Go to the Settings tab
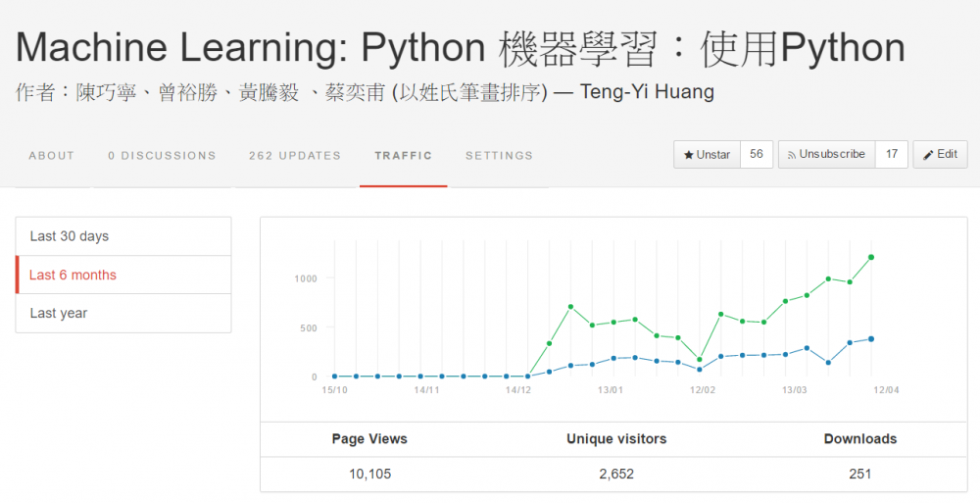Image resolution: width=980 pixels, height=503 pixels. click(x=500, y=156)
